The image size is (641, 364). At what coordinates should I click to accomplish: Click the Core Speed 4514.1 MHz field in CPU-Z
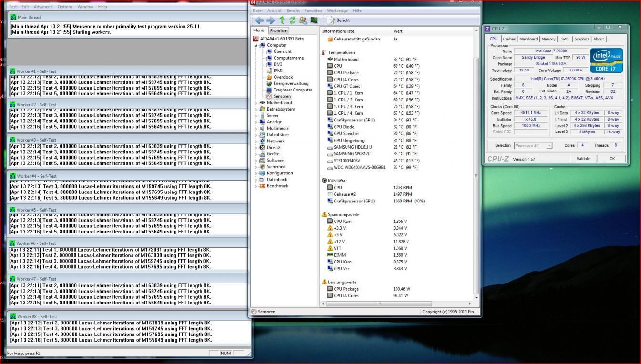pos(530,113)
